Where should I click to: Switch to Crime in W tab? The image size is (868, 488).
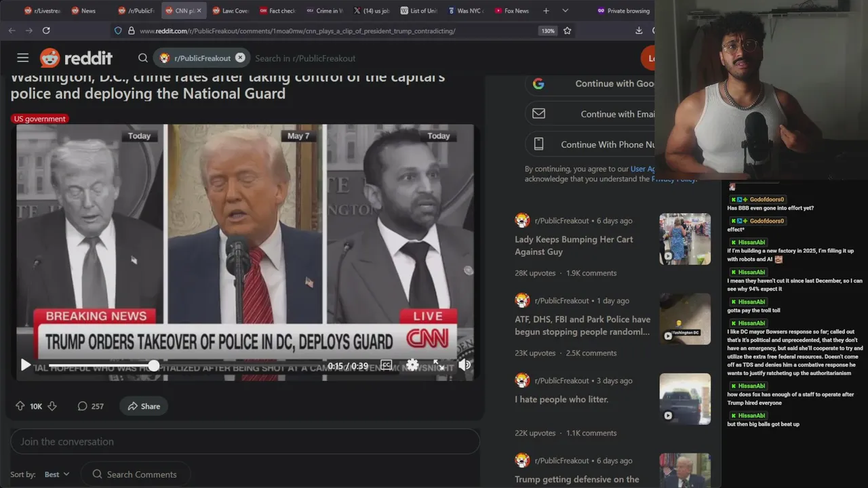click(324, 11)
